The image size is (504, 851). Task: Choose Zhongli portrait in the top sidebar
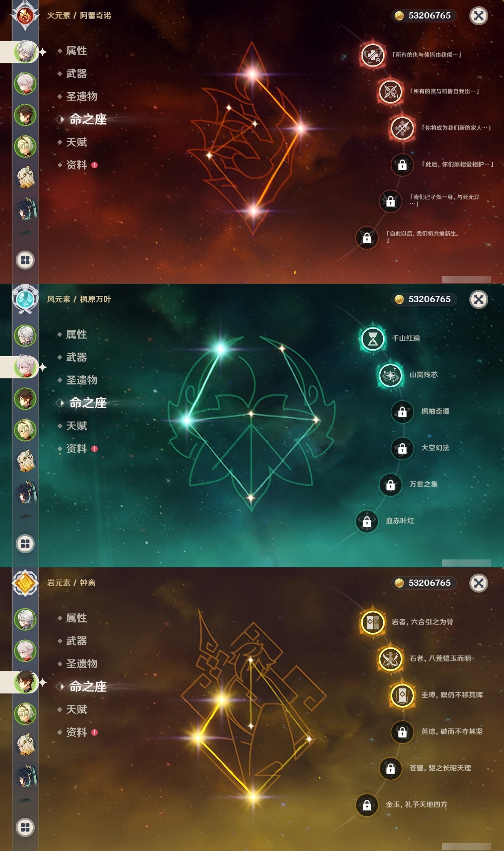(x=25, y=115)
